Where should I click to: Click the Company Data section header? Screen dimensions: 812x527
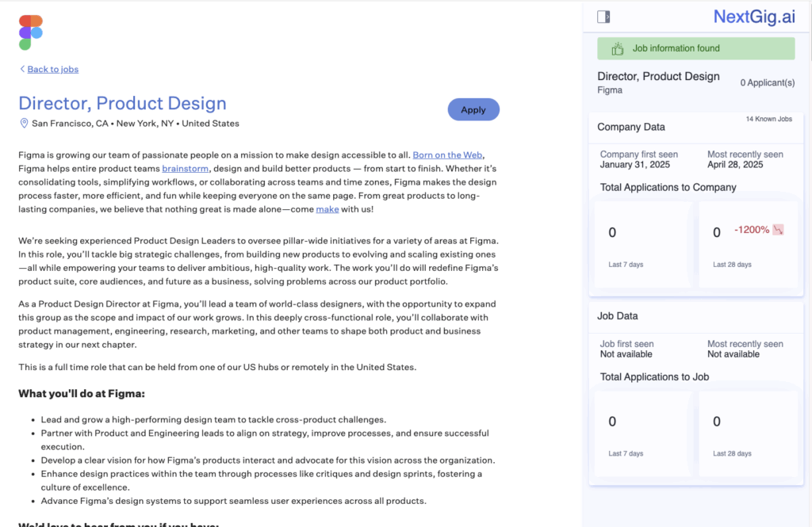[630, 127]
